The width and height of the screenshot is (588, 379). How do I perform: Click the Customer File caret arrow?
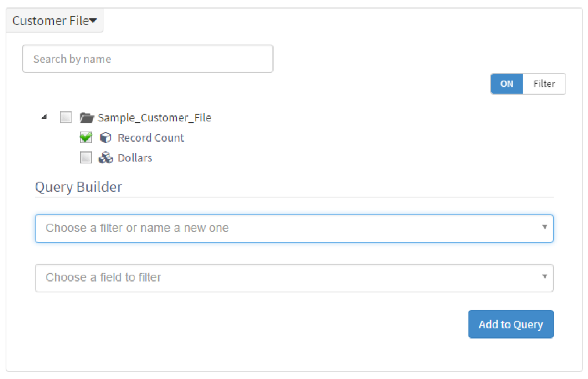pos(93,21)
